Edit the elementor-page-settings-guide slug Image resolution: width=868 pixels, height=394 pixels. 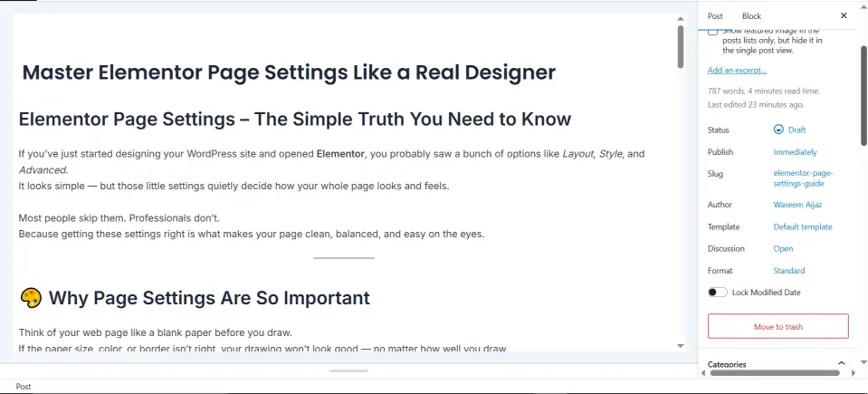click(x=802, y=178)
